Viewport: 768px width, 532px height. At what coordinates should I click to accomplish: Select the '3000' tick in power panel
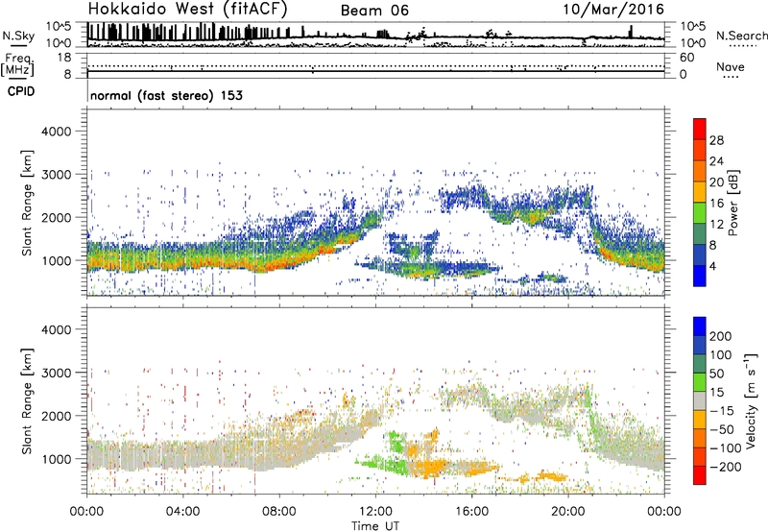56,175
